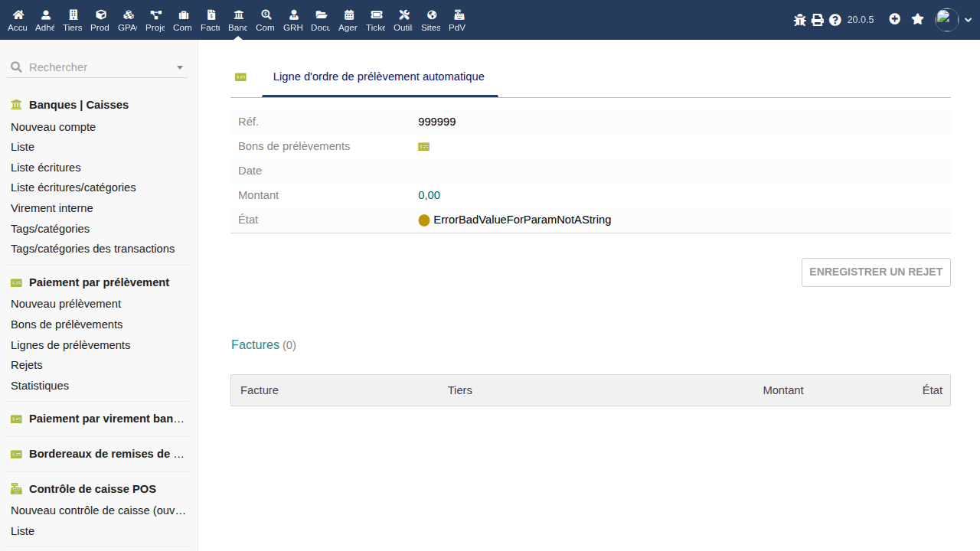Open the Outils tools module

click(x=403, y=20)
